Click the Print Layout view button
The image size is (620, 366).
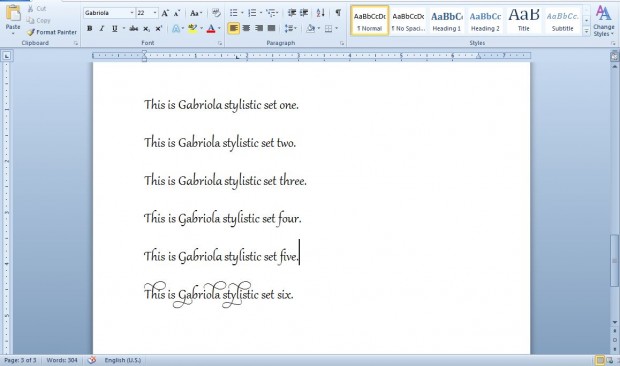(600, 360)
